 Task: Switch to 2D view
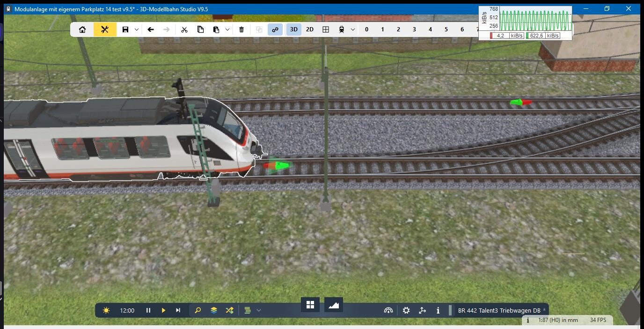point(310,29)
